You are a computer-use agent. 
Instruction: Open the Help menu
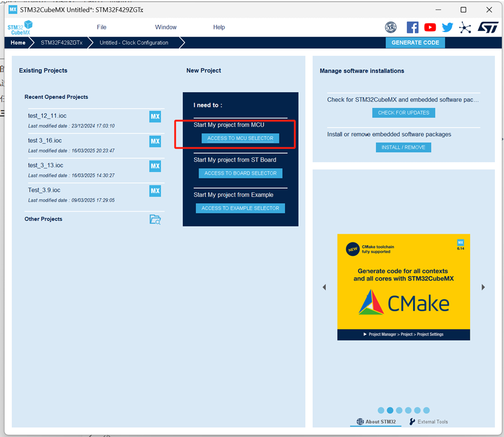click(219, 27)
